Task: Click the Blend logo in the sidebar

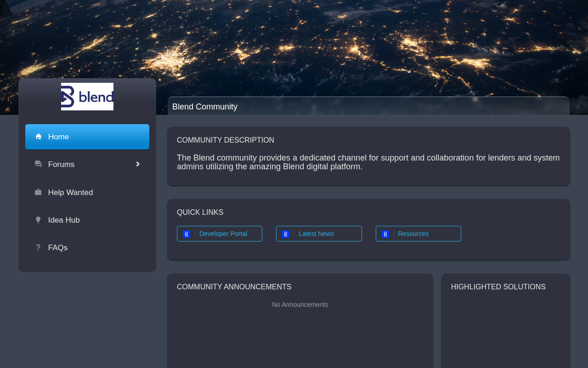Action: click(x=87, y=97)
